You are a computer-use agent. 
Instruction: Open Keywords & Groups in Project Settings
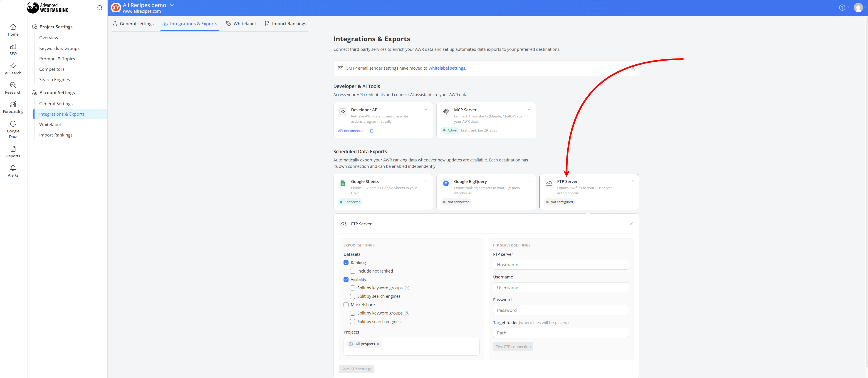pos(59,49)
